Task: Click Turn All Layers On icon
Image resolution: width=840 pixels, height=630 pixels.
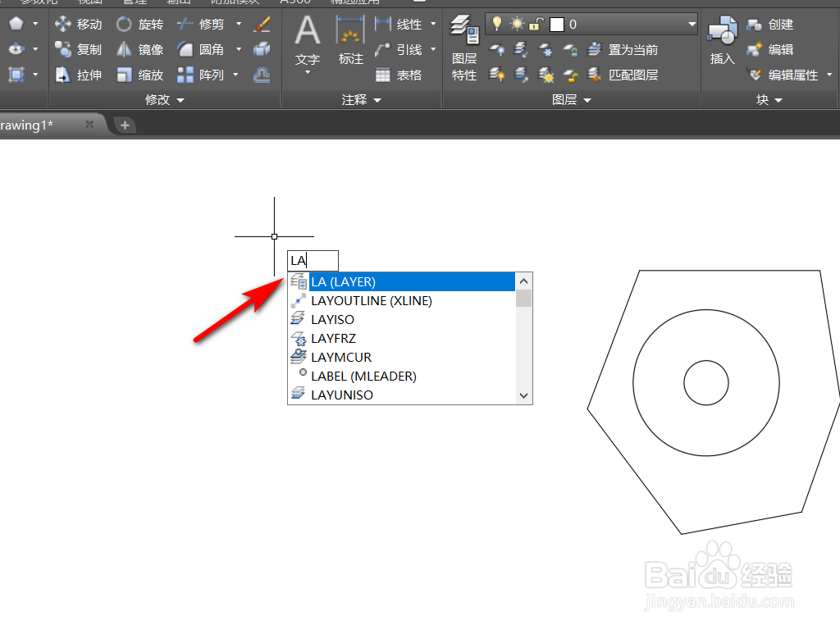Action: (x=496, y=75)
